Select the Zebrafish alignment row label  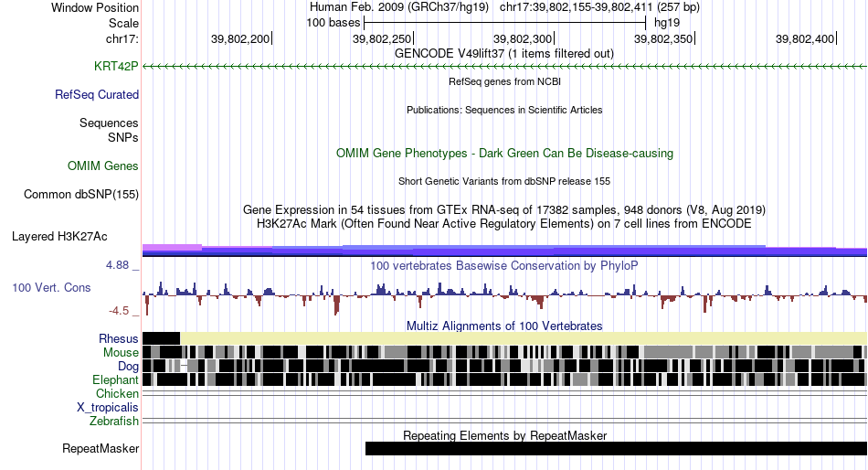click(114, 421)
